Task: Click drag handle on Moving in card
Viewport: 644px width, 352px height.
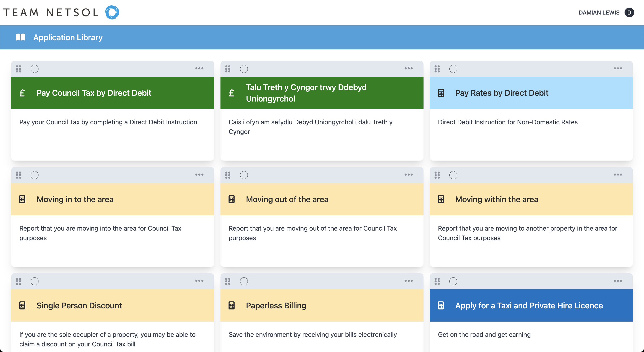Action: coord(19,175)
